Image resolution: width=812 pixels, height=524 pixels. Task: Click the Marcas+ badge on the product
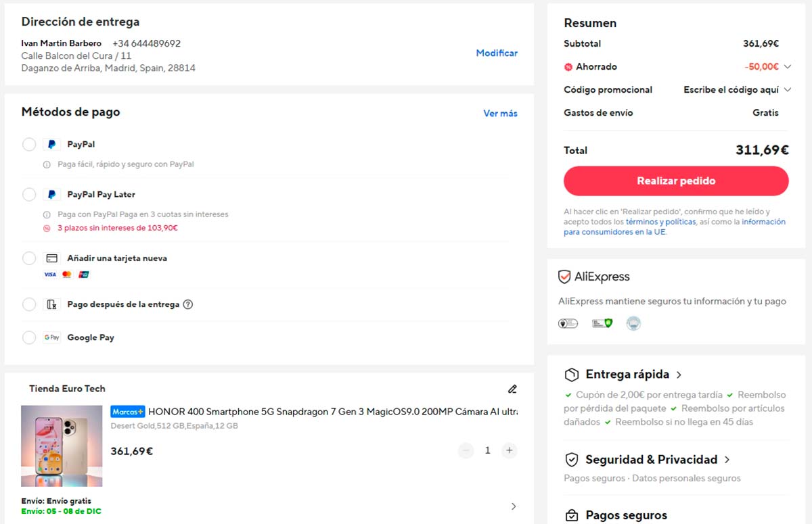click(x=128, y=411)
